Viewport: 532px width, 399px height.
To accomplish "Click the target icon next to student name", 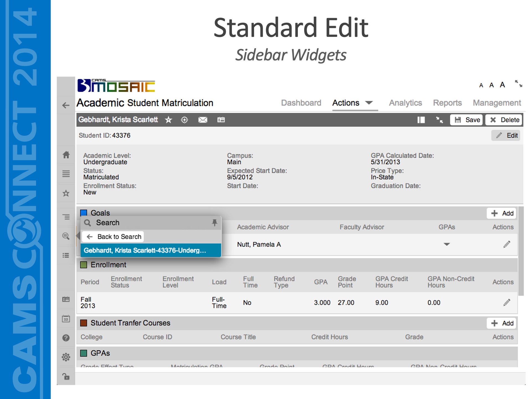I will point(184,120).
